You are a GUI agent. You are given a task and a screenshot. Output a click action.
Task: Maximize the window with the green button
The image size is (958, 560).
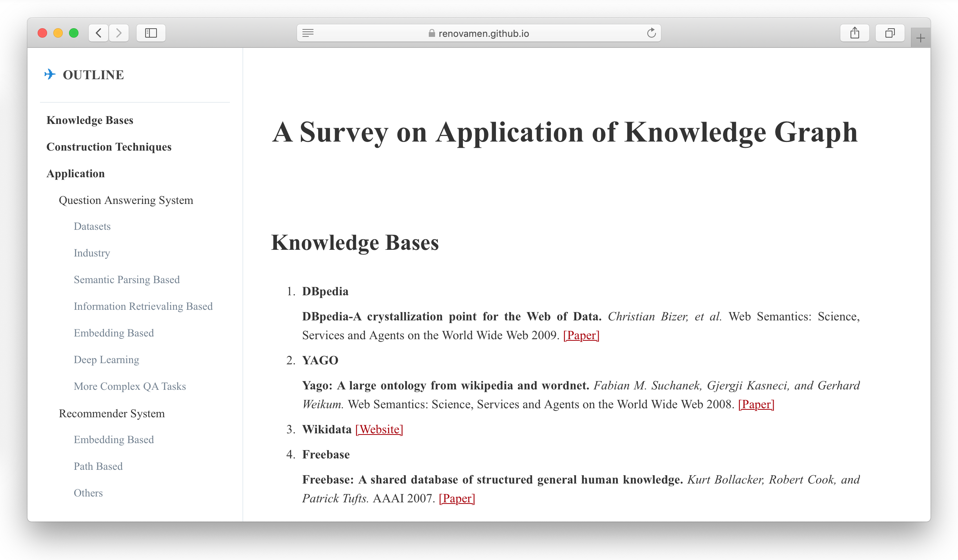coord(74,33)
